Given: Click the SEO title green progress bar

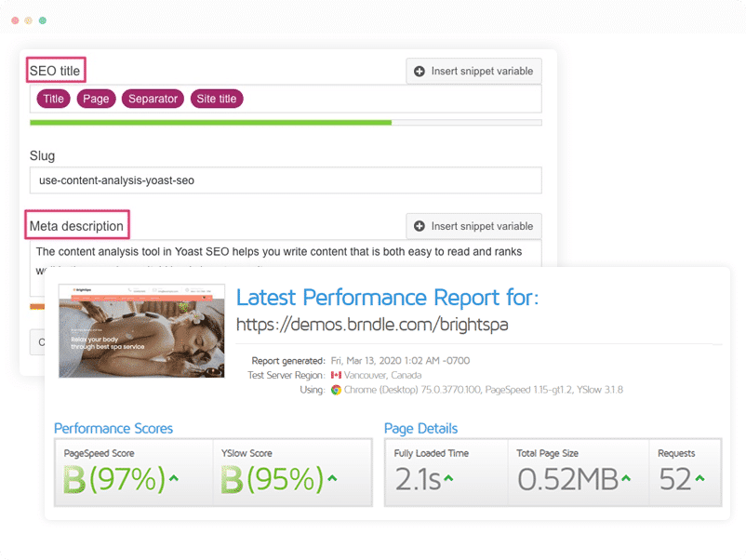Looking at the screenshot, I should (x=210, y=122).
